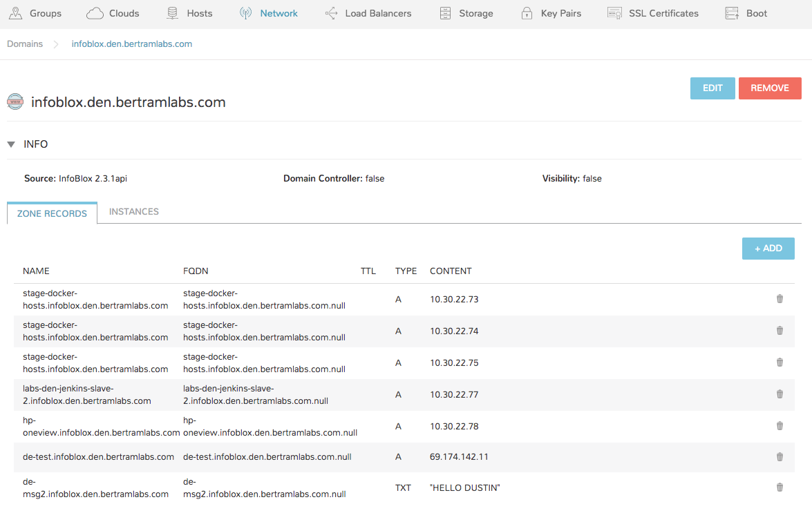This screenshot has height=522, width=812.
Task: Click hp-oneview name cell
Action: point(101,426)
